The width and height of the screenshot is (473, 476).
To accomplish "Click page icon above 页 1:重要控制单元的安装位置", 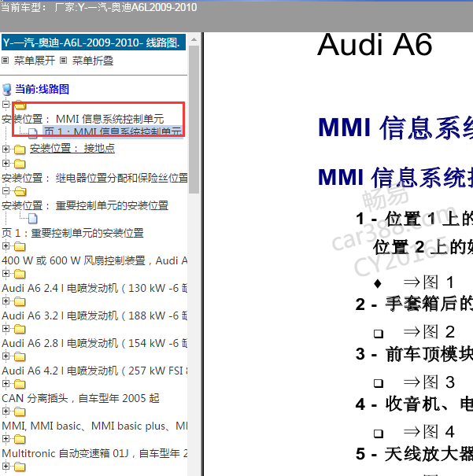I will [33, 219].
